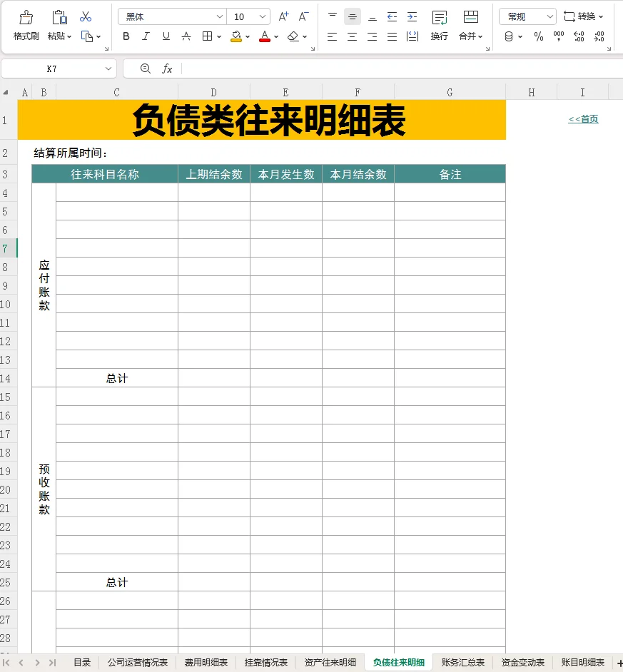Open the font name dropdown 黑体
Viewport: 623px width, 672px height.
click(x=220, y=16)
